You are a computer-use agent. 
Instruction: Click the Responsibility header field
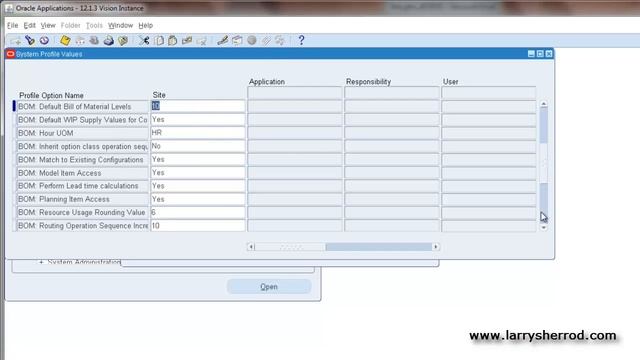392,93
